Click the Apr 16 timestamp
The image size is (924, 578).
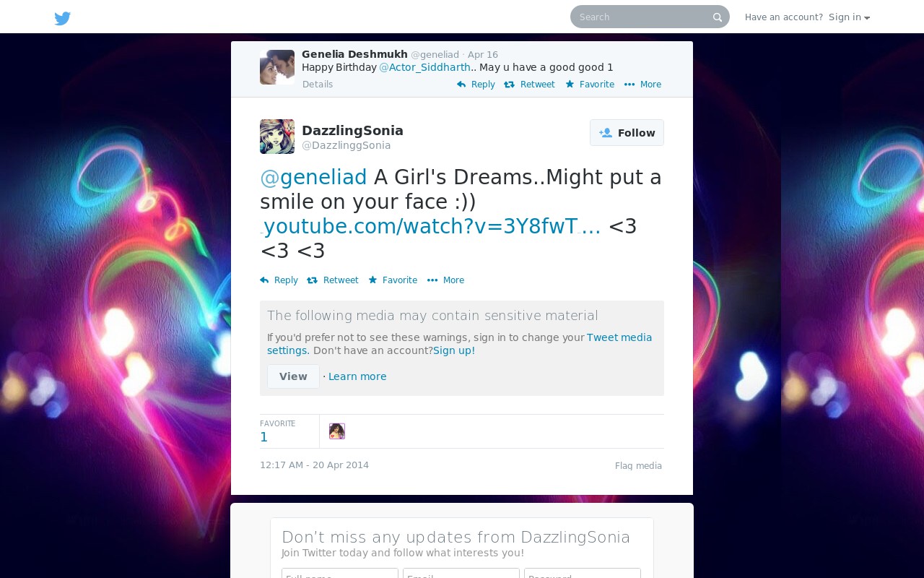click(x=483, y=55)
